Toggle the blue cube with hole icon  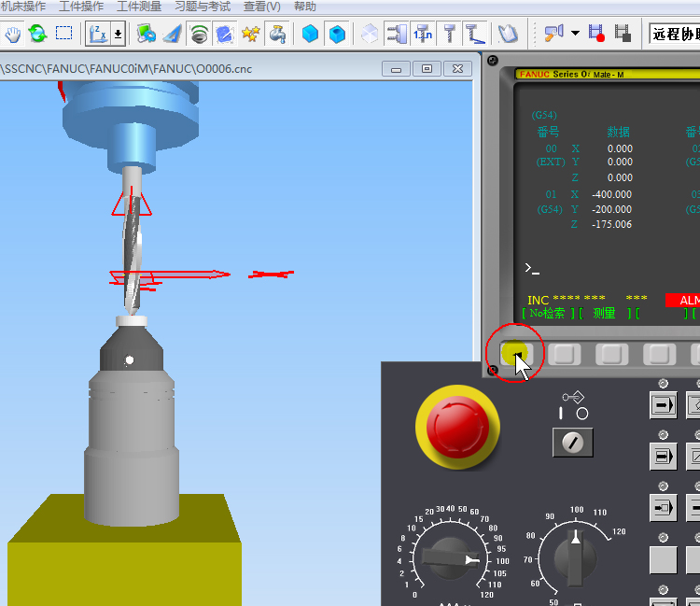337,34
